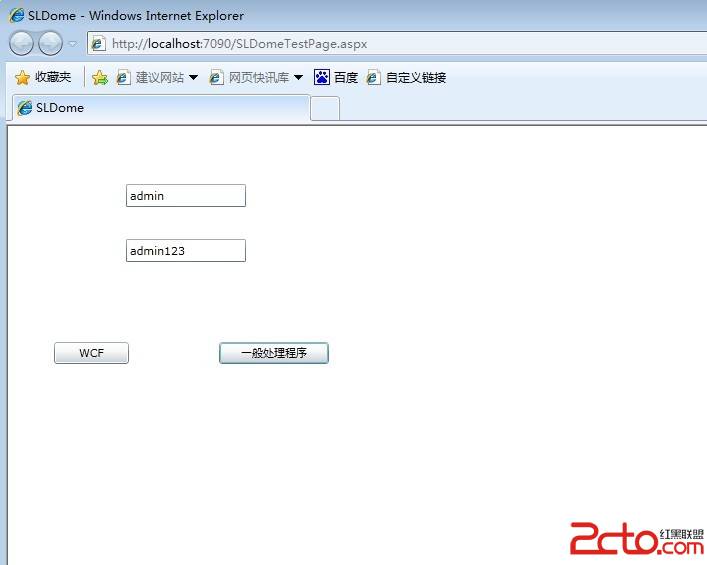Click the address bar URL field
707x565 pixels.
(x=397, y=44)
